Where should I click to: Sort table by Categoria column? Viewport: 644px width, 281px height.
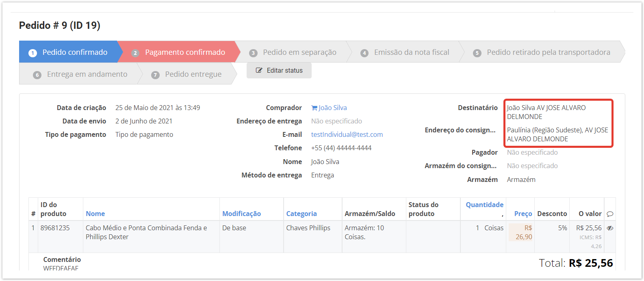(301, 214)
